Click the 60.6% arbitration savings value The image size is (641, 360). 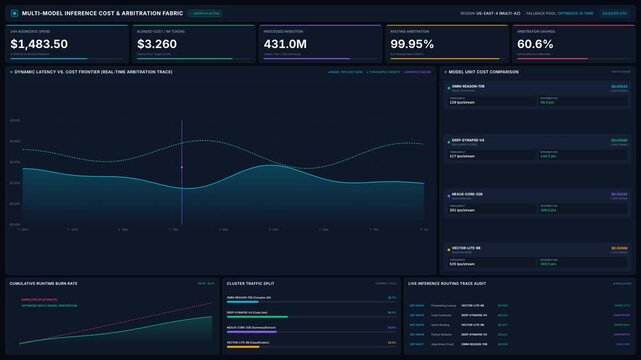click(x=535, y=44)
